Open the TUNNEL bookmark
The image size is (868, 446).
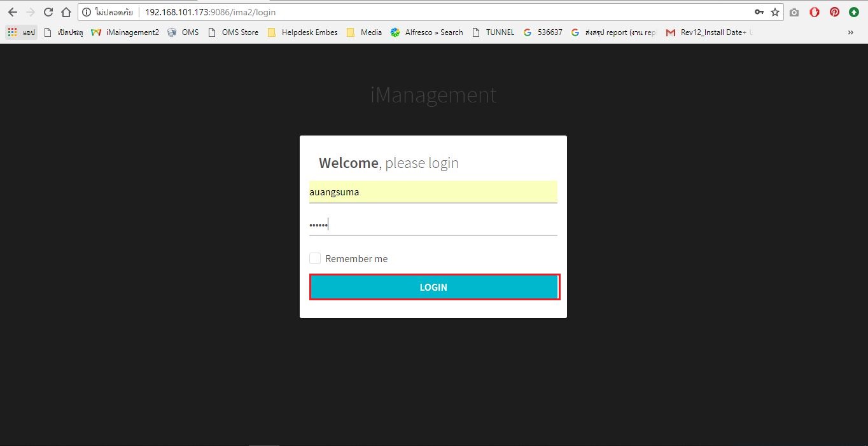click(x=493, y=32)
